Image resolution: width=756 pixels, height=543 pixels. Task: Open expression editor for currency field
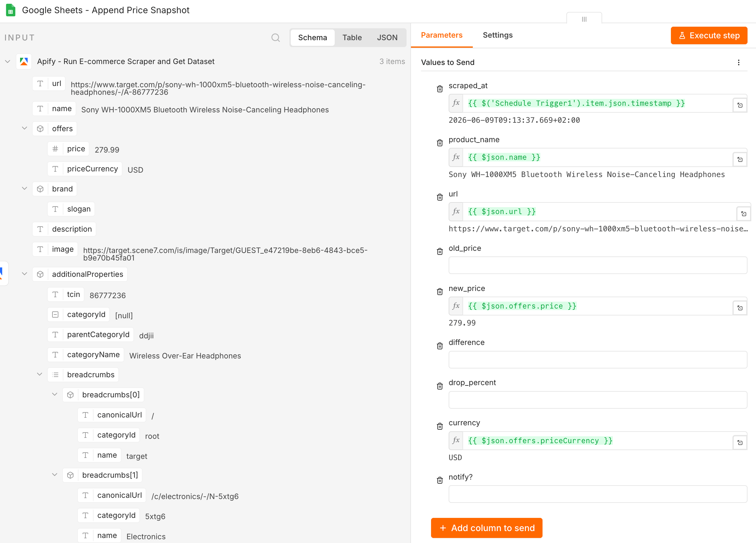[740, 443]
